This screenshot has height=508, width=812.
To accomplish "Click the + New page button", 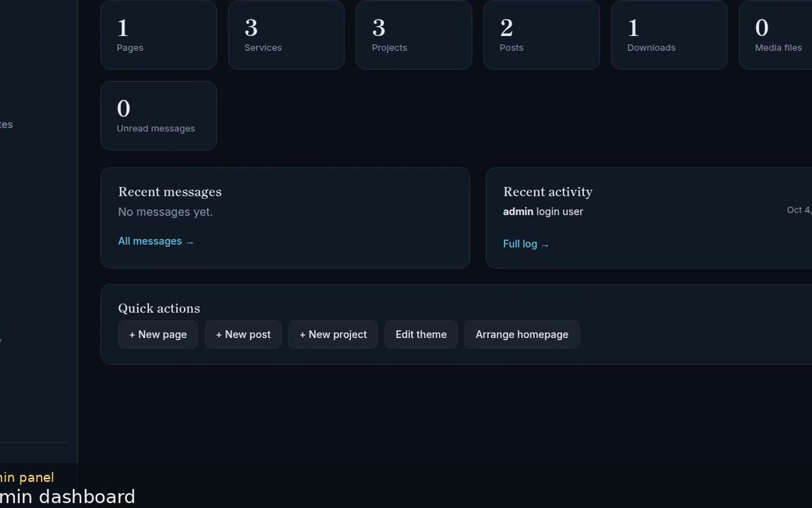I will [x=158, y=334].
